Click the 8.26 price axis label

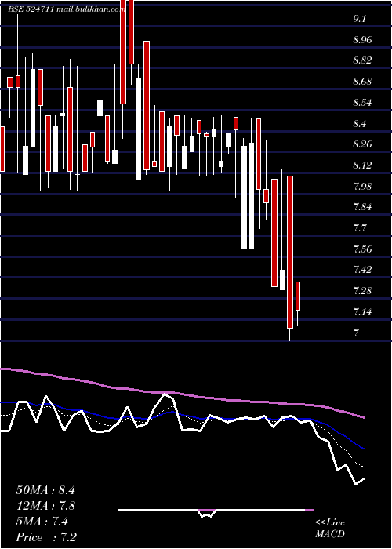coord(362,144)
